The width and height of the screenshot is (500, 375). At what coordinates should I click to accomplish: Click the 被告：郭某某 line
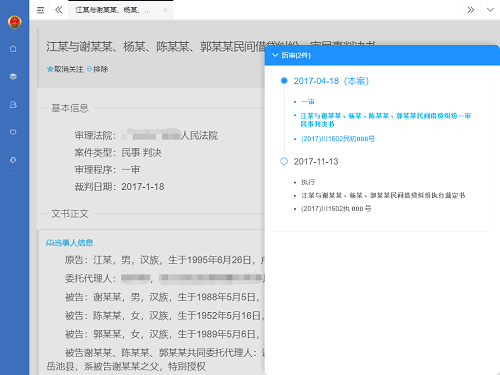click(162, 334)
